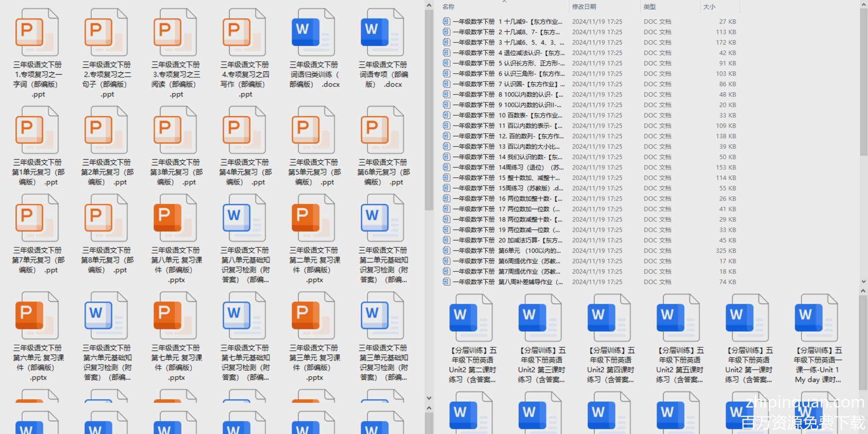The image size is (868, 434).
Task: Select the 一课一练-Unit 1 My day document
Action: point(817,318)
